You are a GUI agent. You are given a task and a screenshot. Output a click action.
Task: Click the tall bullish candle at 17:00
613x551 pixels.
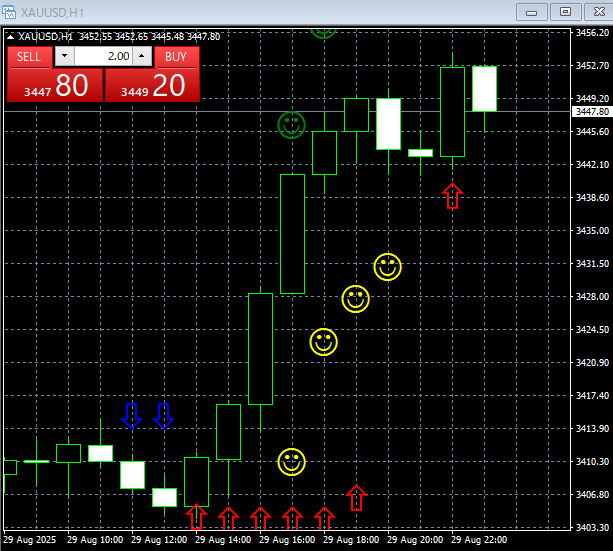pyautogui.click(x=292, y=234)
